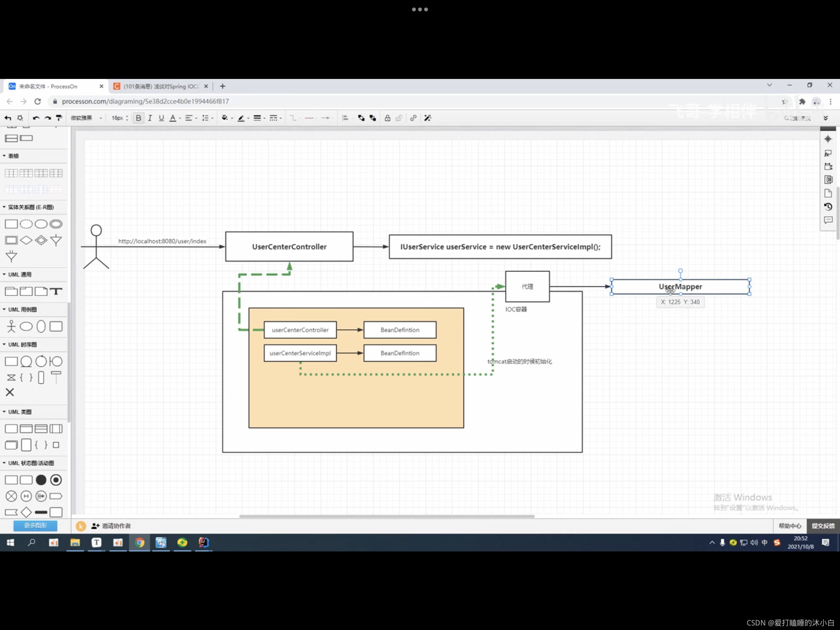Pick the UML text T shape

pyautogui.click(x=56, y=291)
